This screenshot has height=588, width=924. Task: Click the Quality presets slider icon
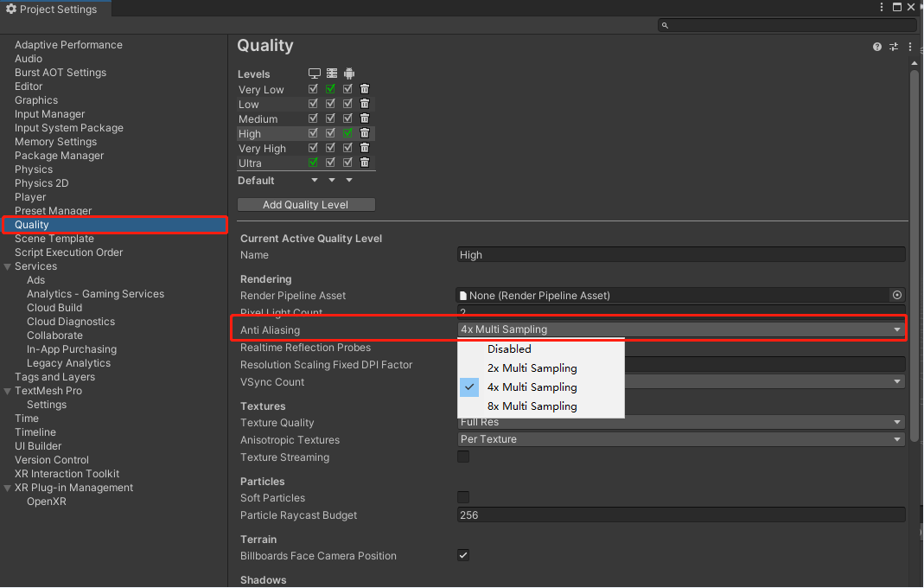pyautogui.click(x=894, y=47)
